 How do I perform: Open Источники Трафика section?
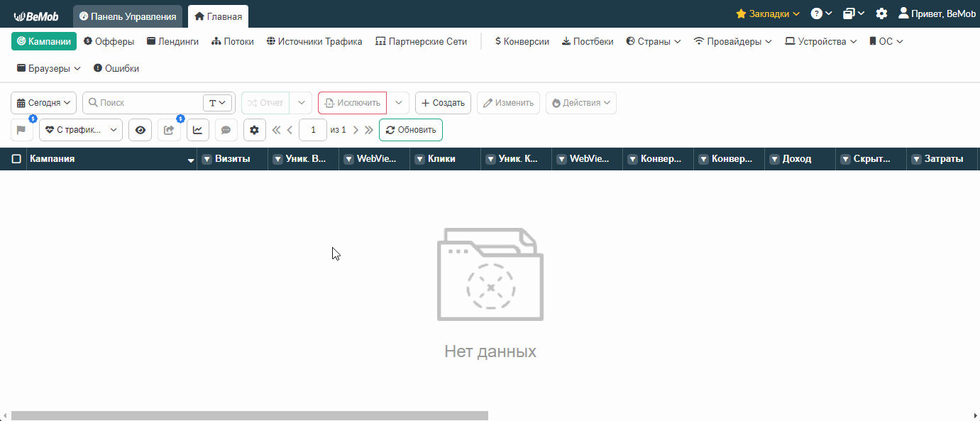[x=314, y=41]
